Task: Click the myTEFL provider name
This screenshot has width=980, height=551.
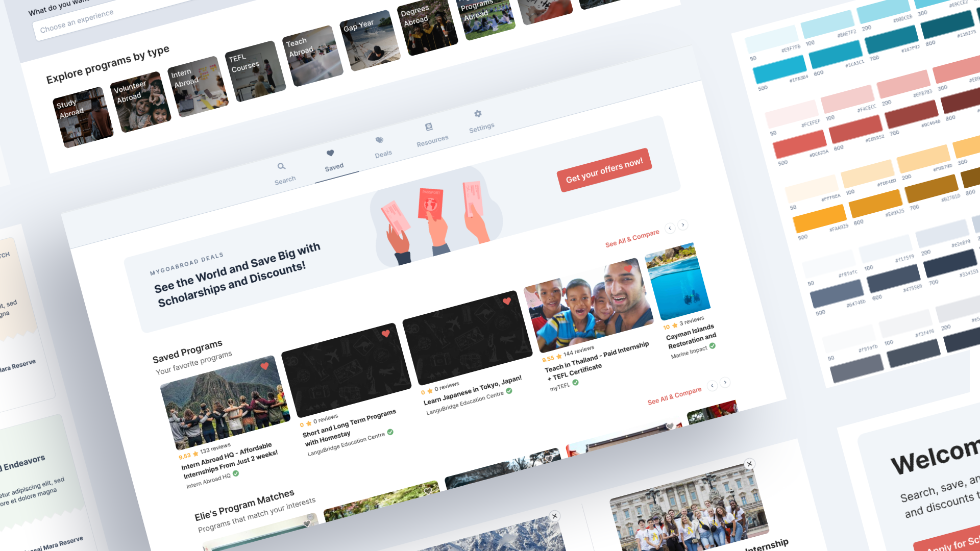Action: click(x=560, y=387)
